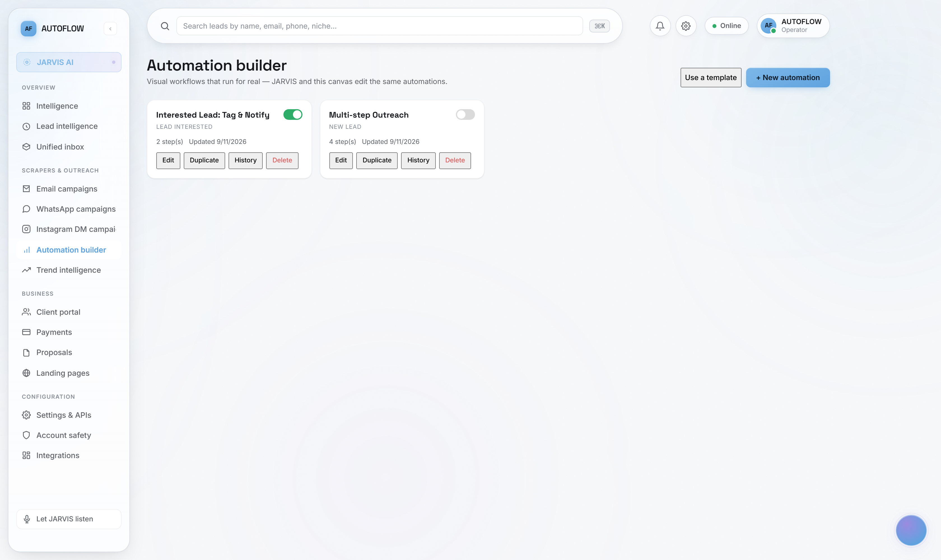Open settings via the top gear icon

(x=686, y=26)
